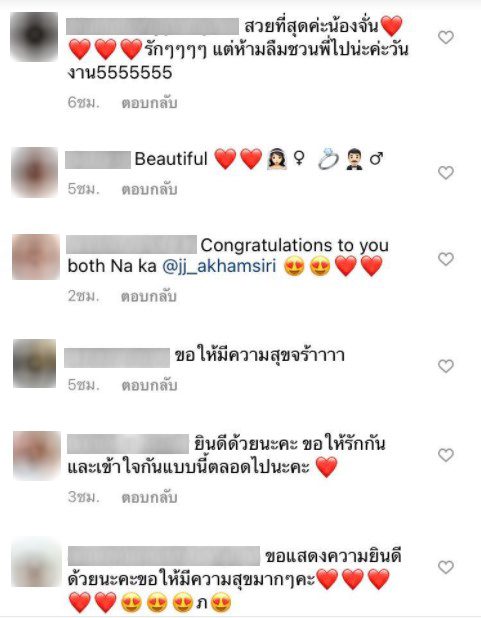
Task: Like the ขอให้มีความสุขจร้าาาา comment
Action: 446,366
